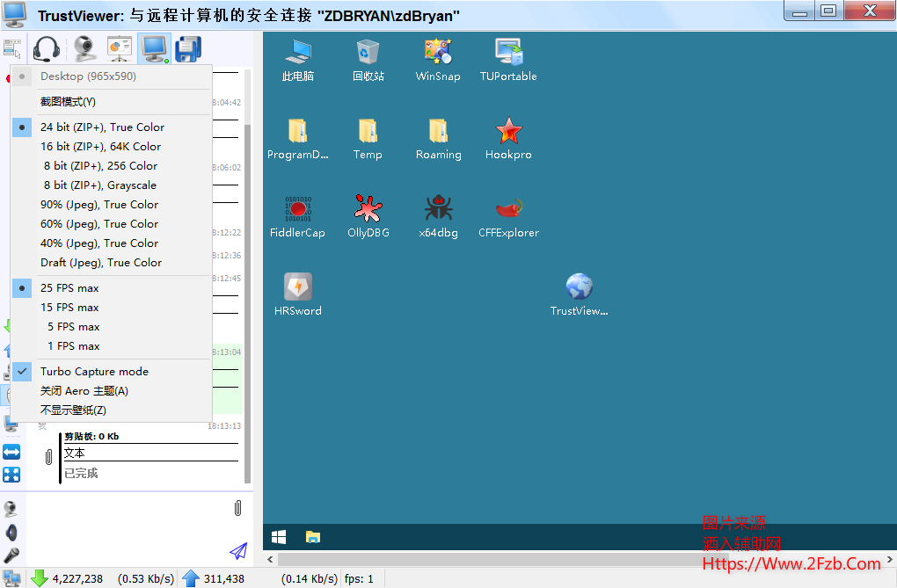Viewport: 897px width, 588px height.
Task: Select 8 bit (ZIP+), 256 Color
Action: pos(112,166)
